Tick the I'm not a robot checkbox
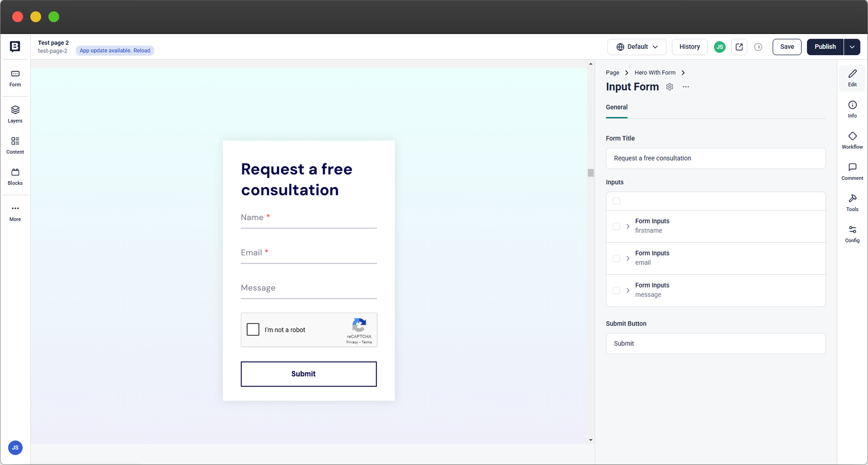The height and width of the screenshot is (465, 868). [253, 329]
